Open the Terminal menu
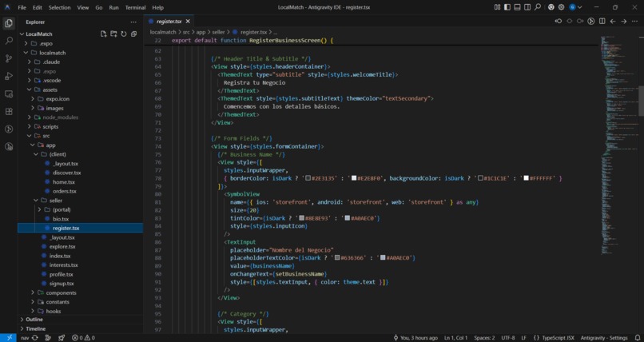Viewport: 644px width, 342px height. pyautogui.click(x=135, y=7)
